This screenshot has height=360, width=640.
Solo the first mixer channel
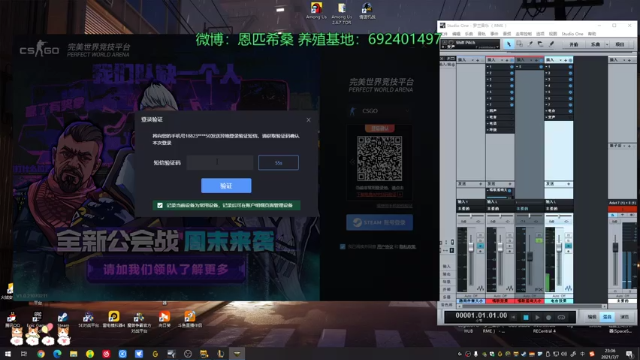click(x=480, y=241)
